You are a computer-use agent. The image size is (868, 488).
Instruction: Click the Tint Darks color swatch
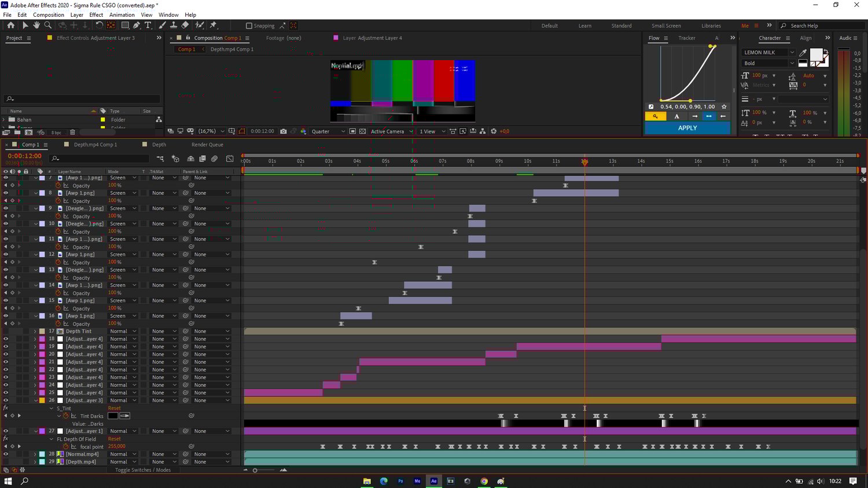click(113, 416)
